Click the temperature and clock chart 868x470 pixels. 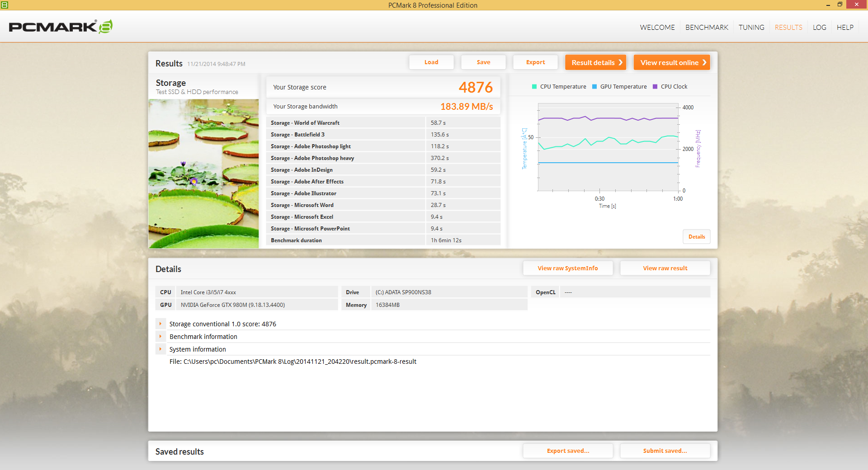(608, 147)
